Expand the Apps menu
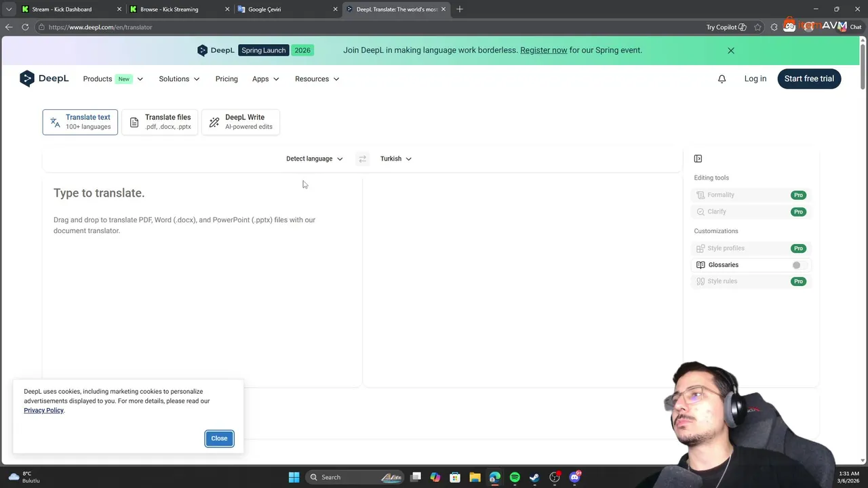This screenshot has width=868, height=488. pyautogui.click(x=265, y=79)
